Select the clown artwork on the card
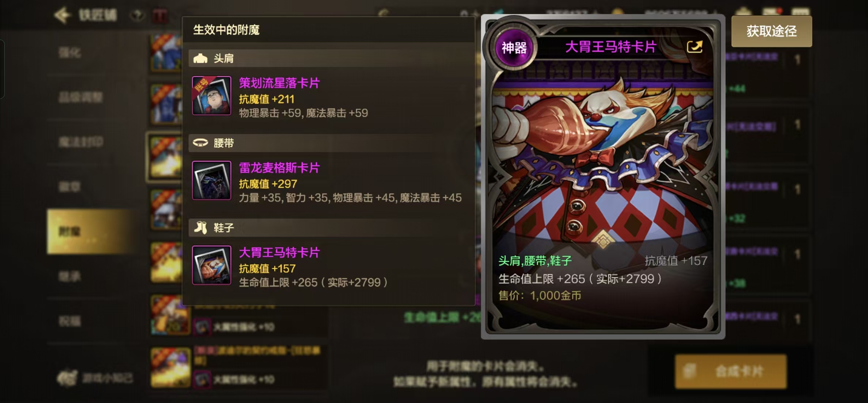Viewport: 868px width, 403px height. point(603,161)
